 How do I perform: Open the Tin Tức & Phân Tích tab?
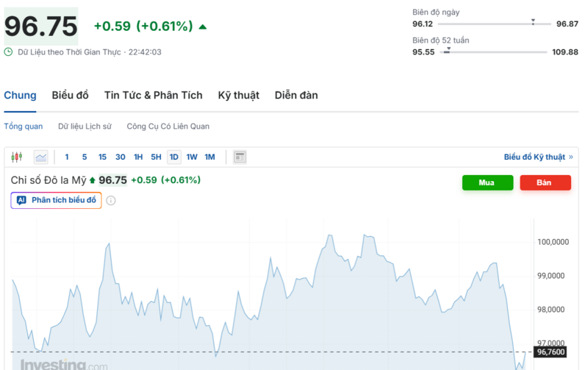(x=153, y=96)
